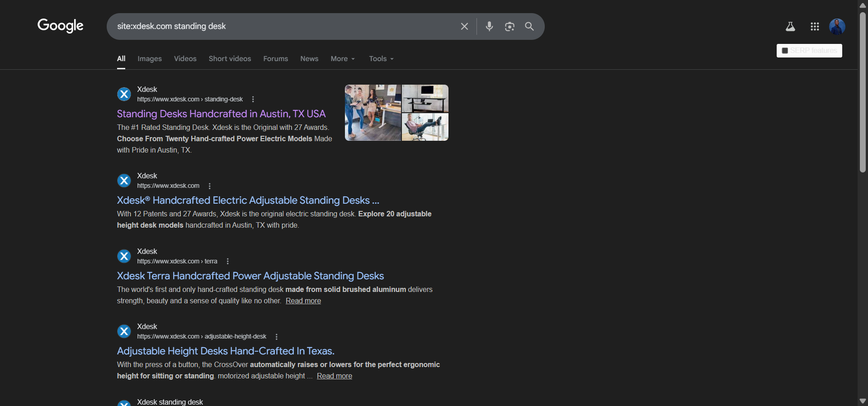The height and width of the screenshot is (406, 868).
Task: Open three-dot menu for adjustable-height-desk result
Action: click(276, 337)
